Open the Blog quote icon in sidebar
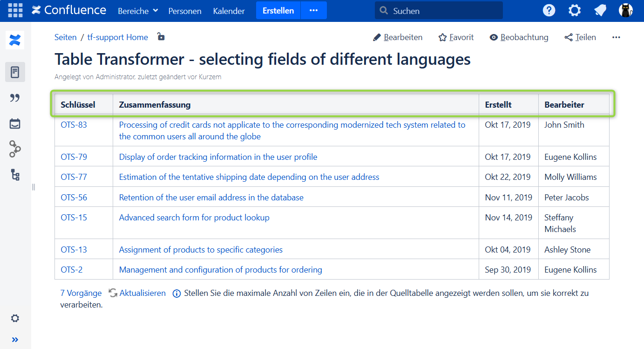644x349 pixels. click(15, 98)
